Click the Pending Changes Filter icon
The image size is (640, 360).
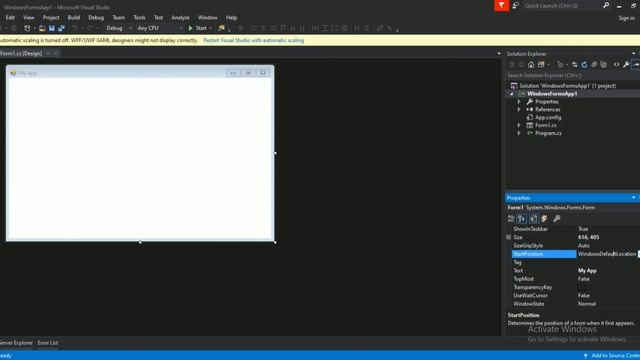560,64
